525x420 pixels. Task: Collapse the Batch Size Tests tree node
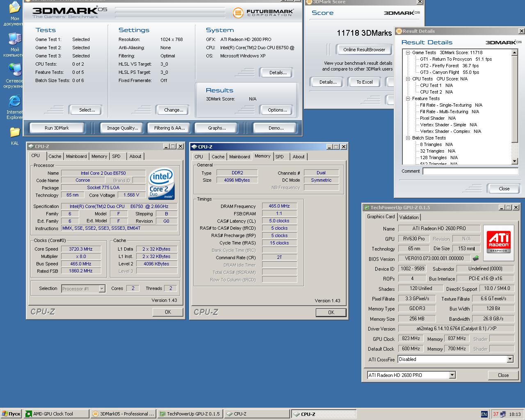[408, 138]
